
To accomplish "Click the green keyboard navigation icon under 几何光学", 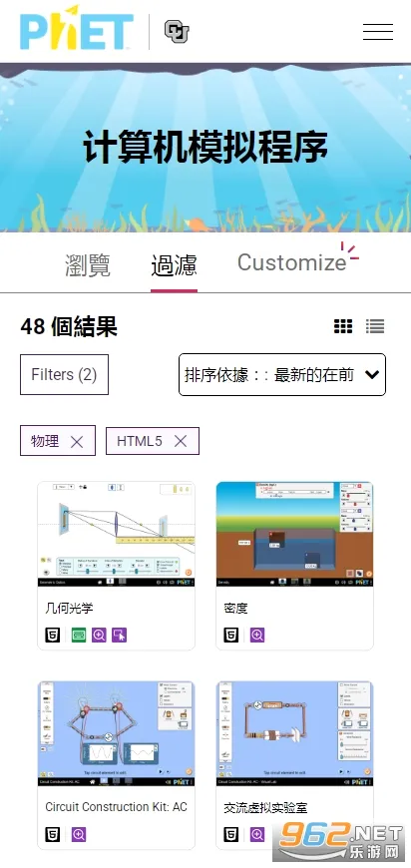I will 79,635.
